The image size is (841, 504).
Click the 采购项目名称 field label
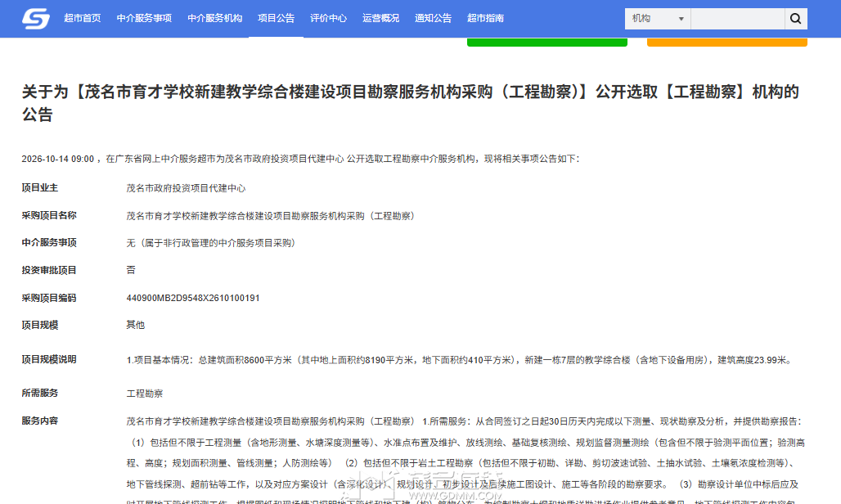coord(49,215)
